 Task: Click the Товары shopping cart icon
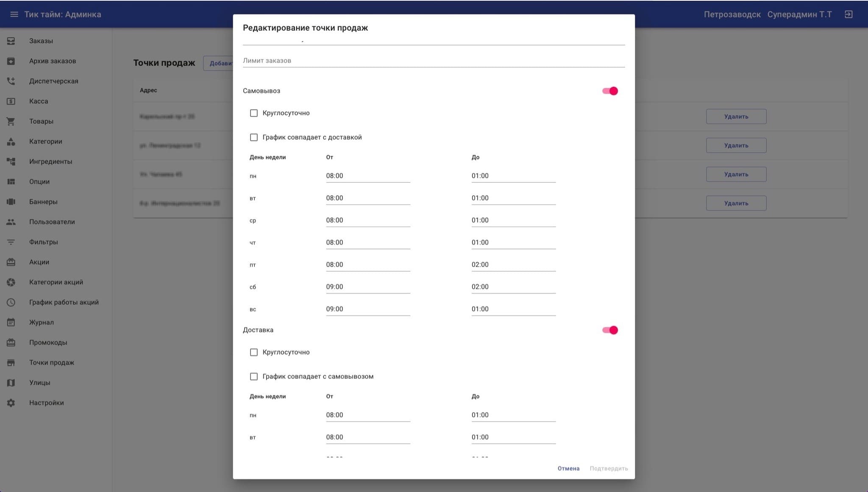tap(11, 122)
